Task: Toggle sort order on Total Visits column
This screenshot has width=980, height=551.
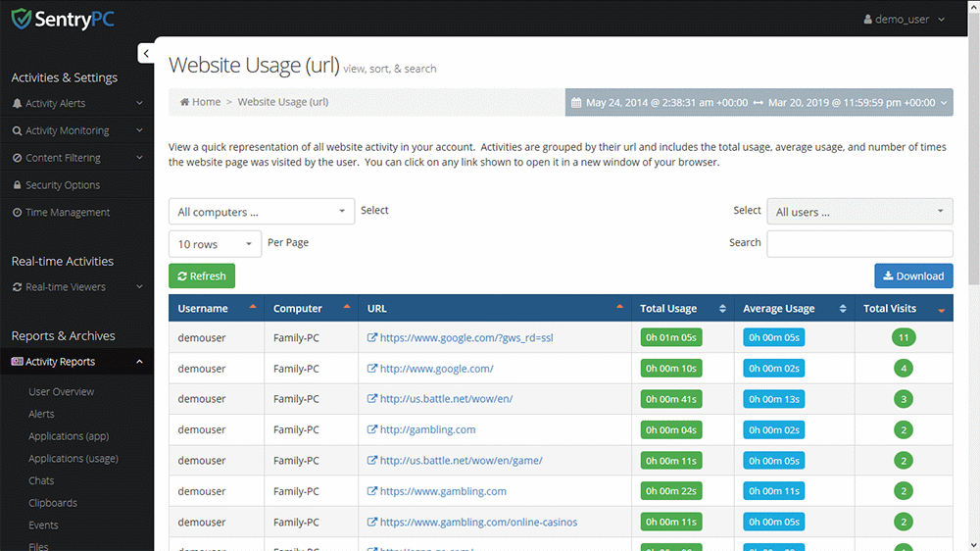Action: pos(942,310)
